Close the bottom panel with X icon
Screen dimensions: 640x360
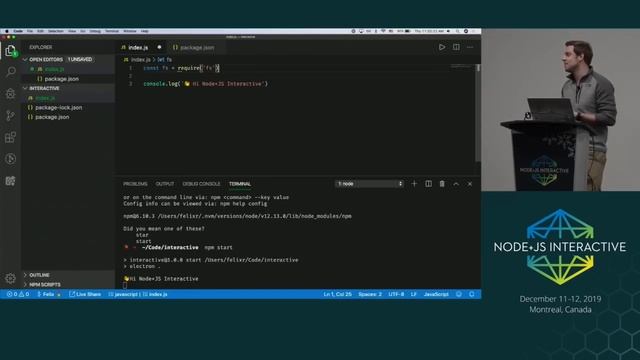coord(470,184)
